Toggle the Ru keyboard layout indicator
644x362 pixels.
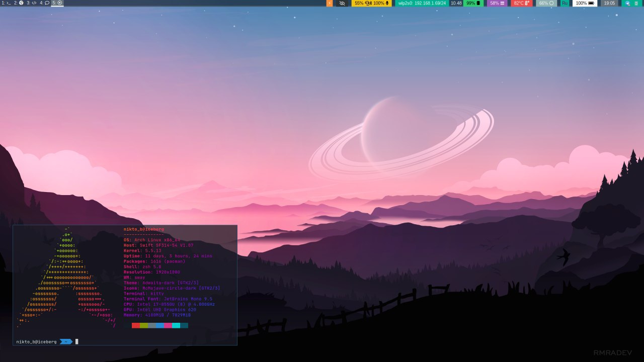565,3
